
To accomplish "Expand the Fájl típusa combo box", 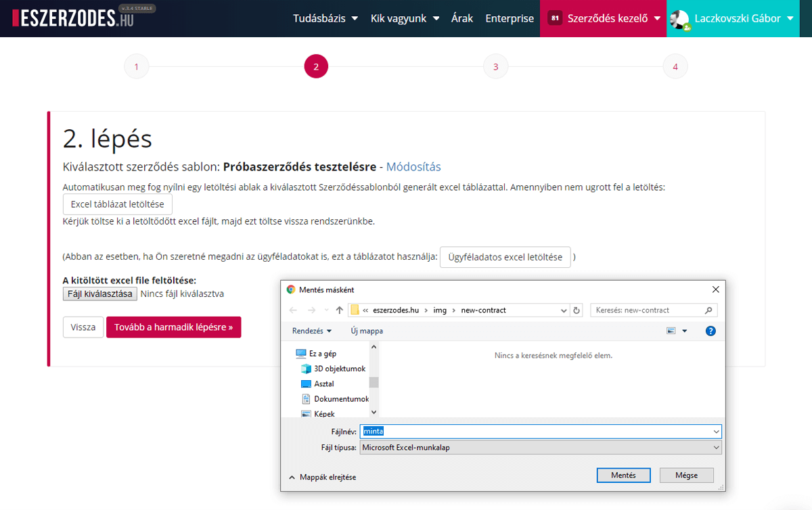I will (716, 448).
